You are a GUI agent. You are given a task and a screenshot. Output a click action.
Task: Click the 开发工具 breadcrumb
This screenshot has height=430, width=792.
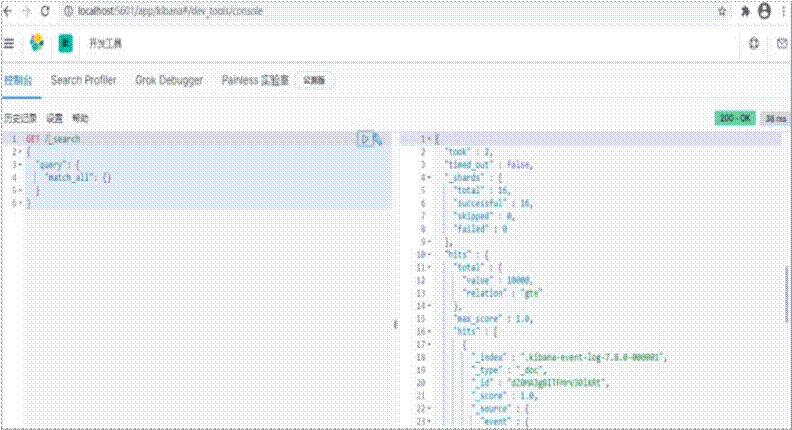[106, 43]
